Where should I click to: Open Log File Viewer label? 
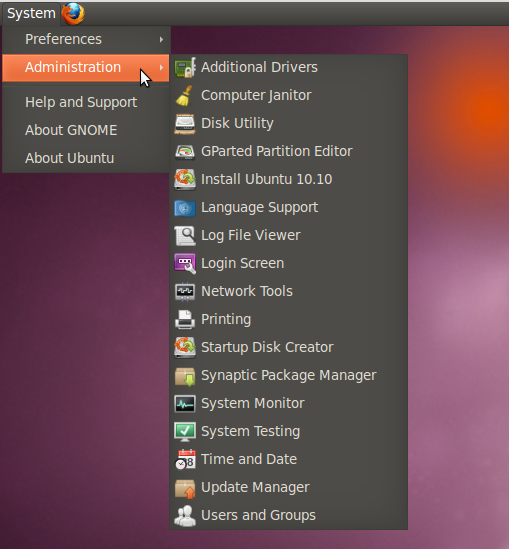pyautogui.click(x=251, y=235)
